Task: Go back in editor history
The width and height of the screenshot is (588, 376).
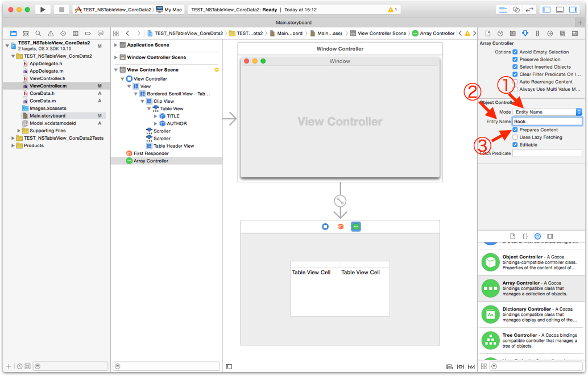Action: 127,34
